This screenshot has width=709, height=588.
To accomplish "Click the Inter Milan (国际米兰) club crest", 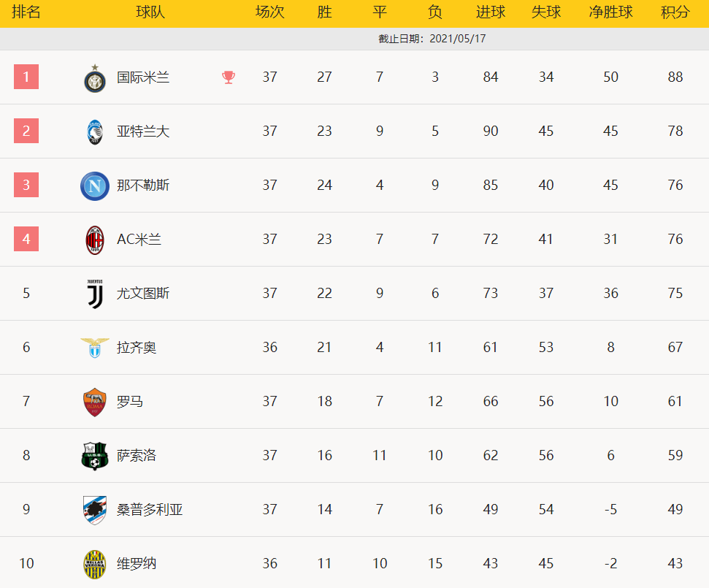I will 95,77.
